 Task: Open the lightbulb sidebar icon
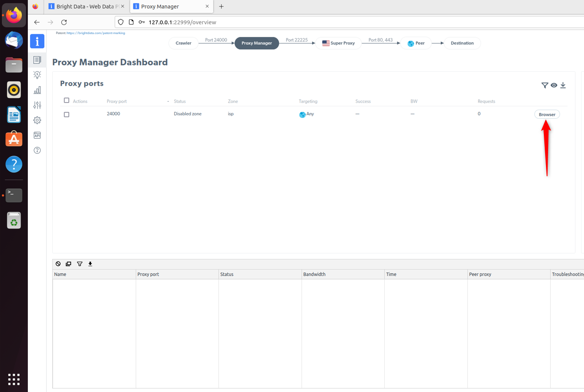click(37, 75)
